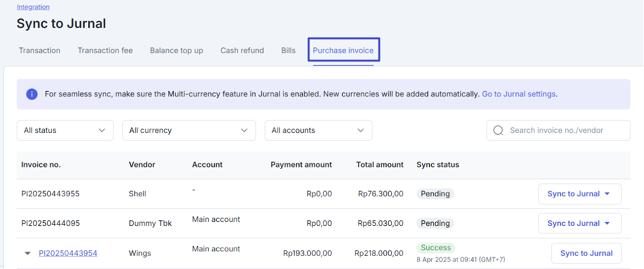Click Main account in Wings row
The width and height of the screenshot is (644, 269).
[216, 249]
